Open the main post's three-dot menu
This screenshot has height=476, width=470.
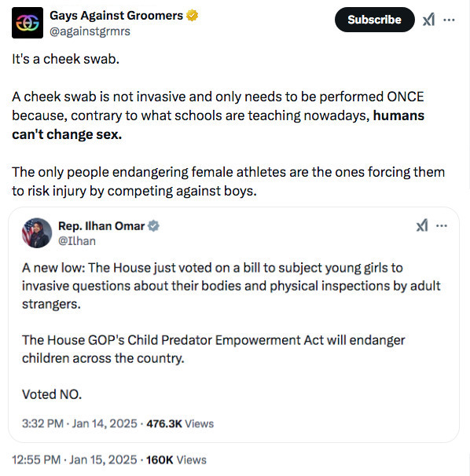449,20
